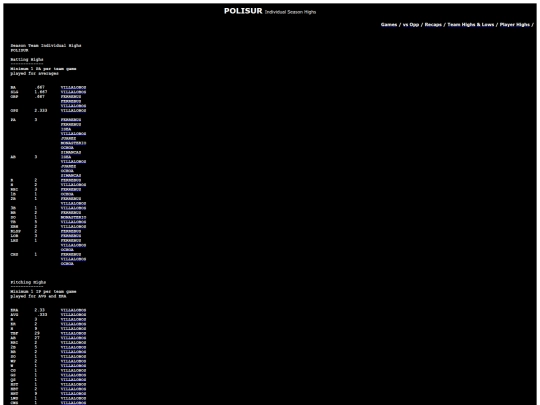Image resolution: width=540 pixels, height=405 pixels.
Task: Click 'Season Team Individual Highs' heading text
Action: pyautogui.click(x=46, y=45)
